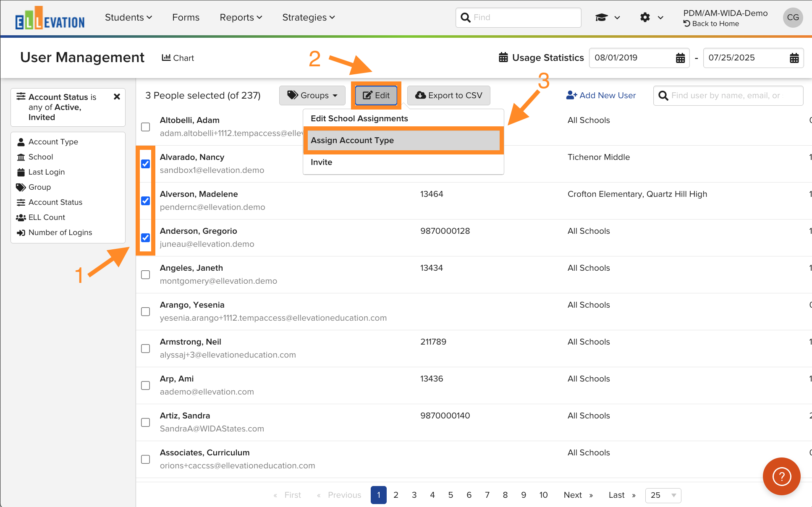Go to page 2
812x507 pixels.
pyautogui.click(x=396, y=495)
